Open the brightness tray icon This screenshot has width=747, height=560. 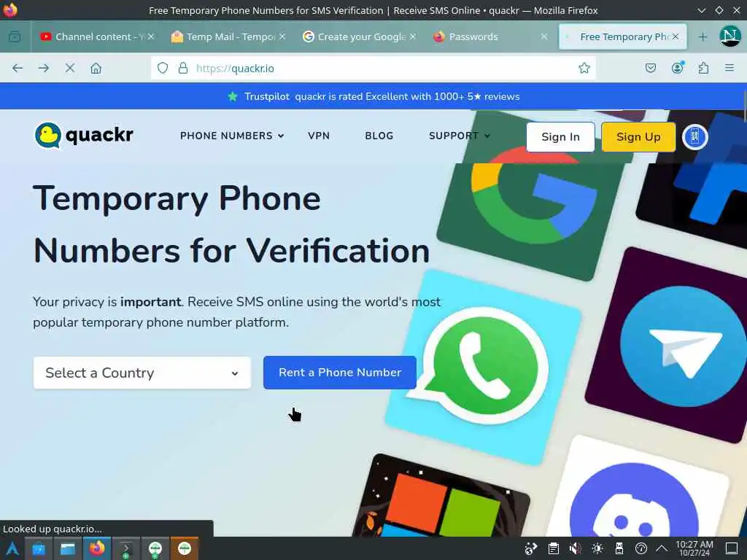[x=597, y=548]
